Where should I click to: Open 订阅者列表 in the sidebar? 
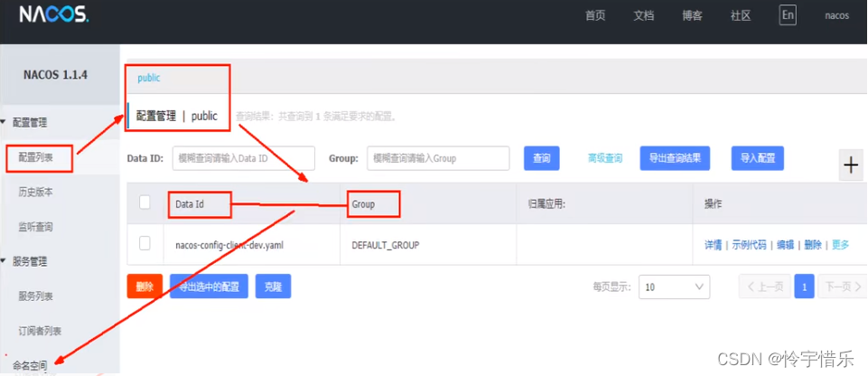point(40,331)
